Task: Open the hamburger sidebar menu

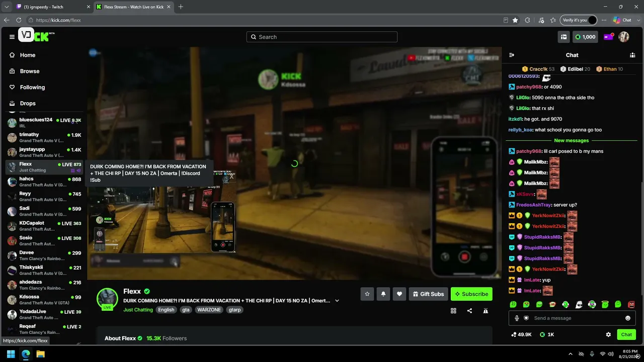Action: point(12,37)
